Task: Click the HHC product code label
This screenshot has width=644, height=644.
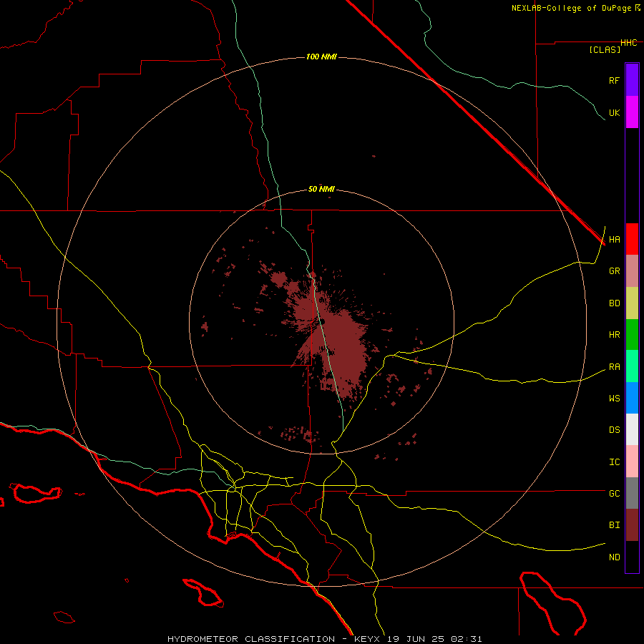Action: pos(629,43)
